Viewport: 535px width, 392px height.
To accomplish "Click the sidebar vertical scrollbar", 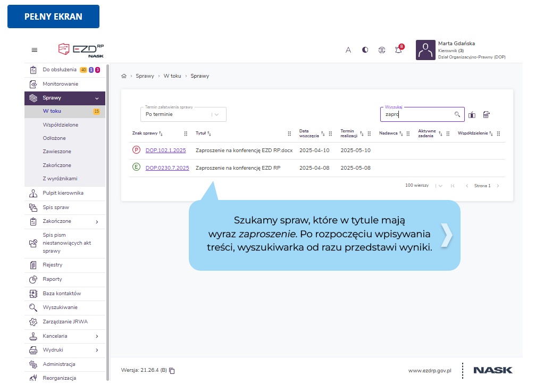I will [x=108, y=213].
